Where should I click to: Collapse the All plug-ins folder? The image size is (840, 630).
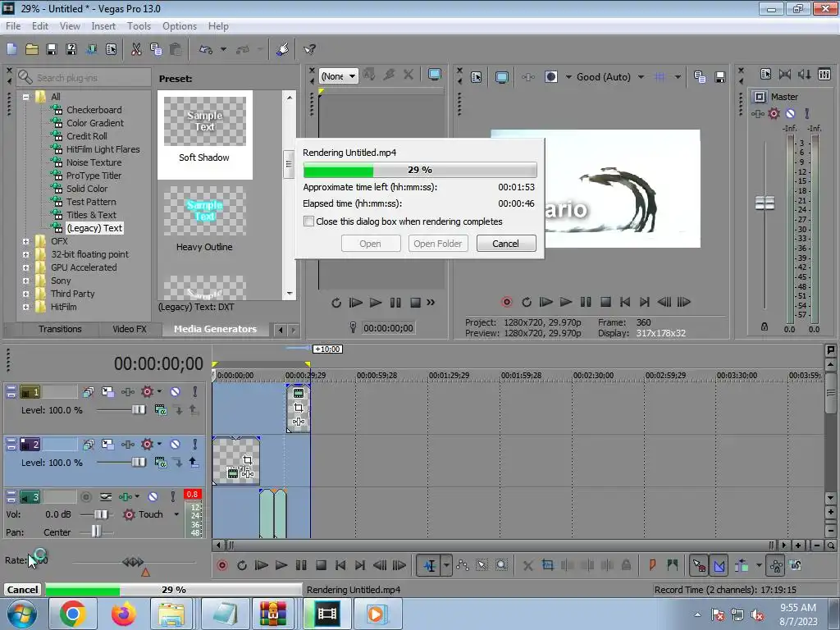[25, 97]
